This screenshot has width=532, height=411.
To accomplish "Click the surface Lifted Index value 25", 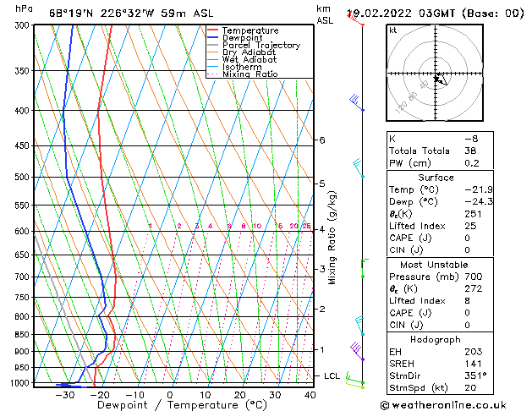I will [470, 226].
